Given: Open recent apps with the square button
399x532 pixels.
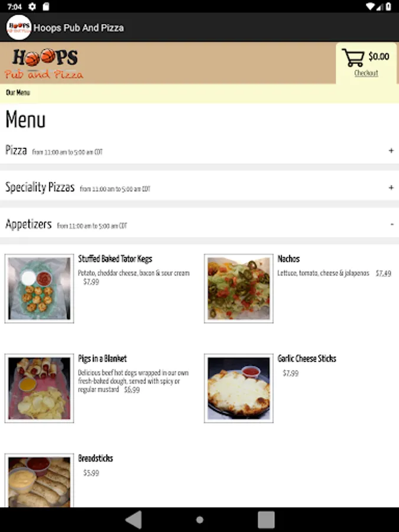Looking at the screenshot, I should 266,520.
